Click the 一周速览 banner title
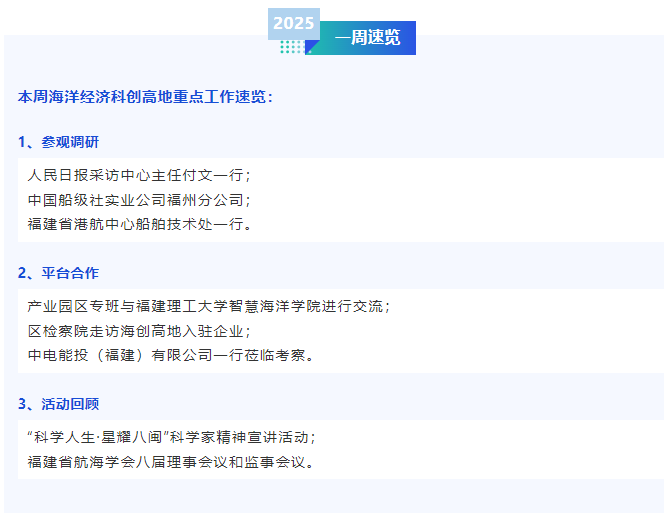 pos(367,38)
